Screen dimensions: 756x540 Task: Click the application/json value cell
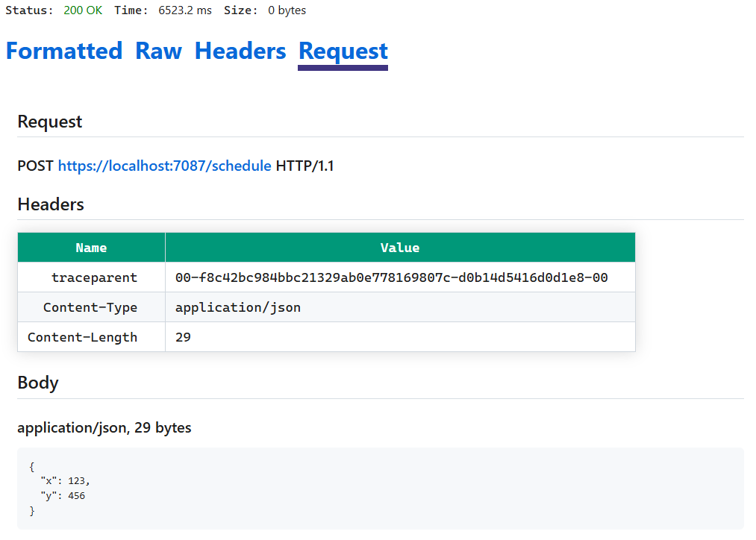[x=237, y=307]
